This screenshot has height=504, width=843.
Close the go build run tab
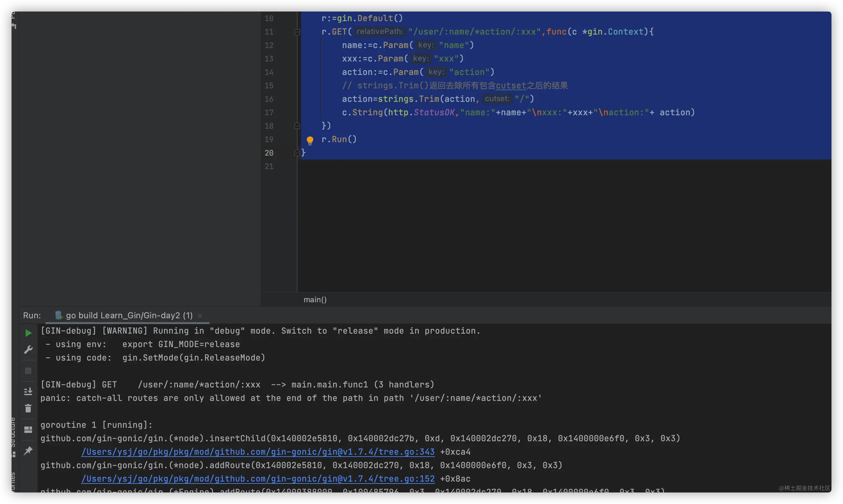tap(200, 315)
